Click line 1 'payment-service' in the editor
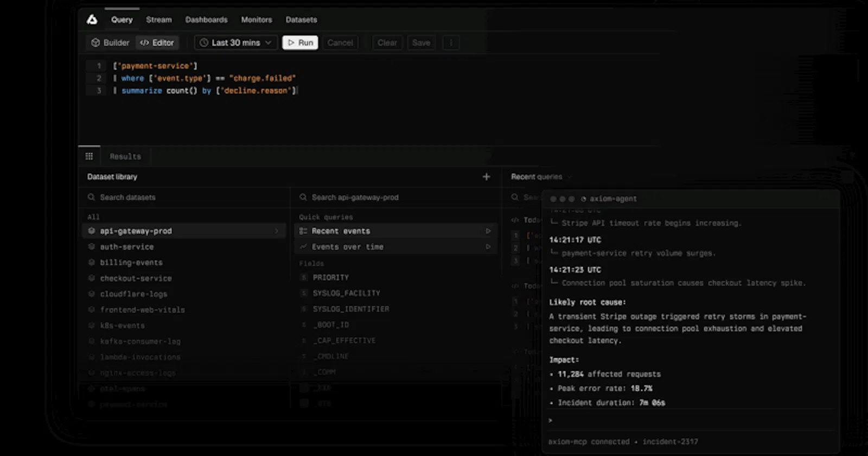Viewport: 868px width, 456px height. pyautogui.click(x=155, y=66)
